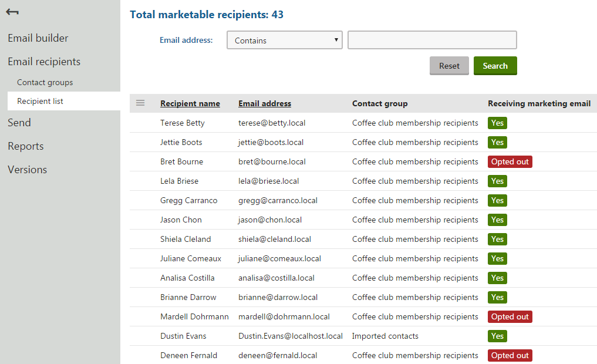The image size is (597, 364).
Task: Toggle Dustin Evans marketing email status
Action: (x=497, y=336)
